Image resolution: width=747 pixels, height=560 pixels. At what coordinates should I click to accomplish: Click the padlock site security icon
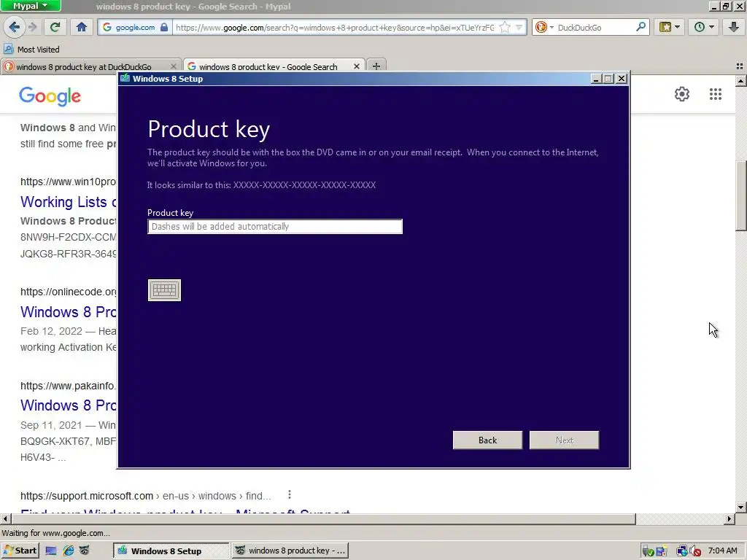(164, 27)
